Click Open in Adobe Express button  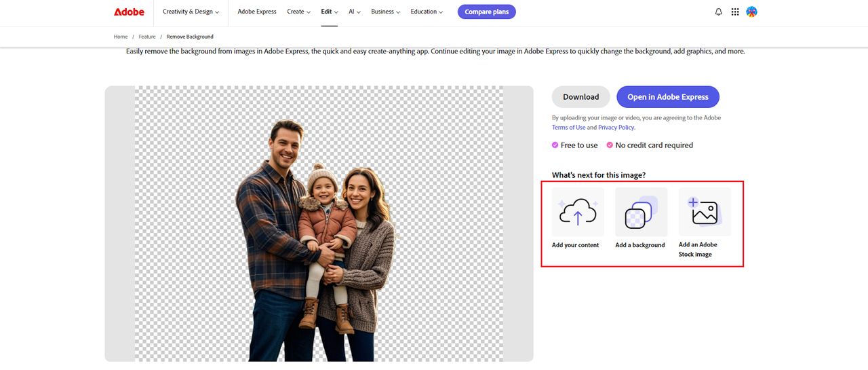[x=668, y=97]
